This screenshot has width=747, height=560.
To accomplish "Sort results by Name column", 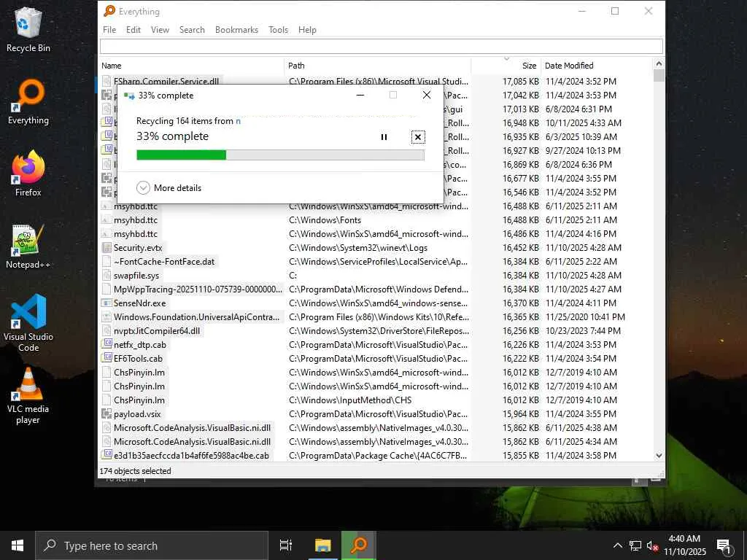I will point(192,66).
